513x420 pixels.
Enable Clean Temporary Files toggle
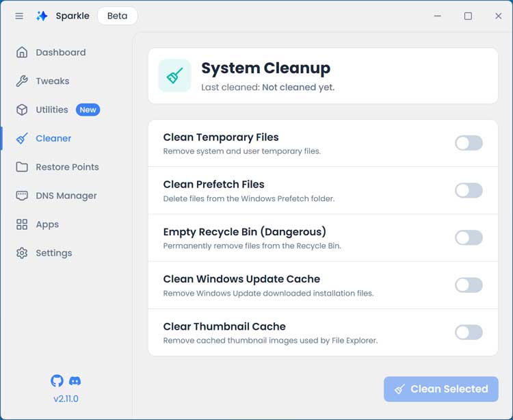469,143
